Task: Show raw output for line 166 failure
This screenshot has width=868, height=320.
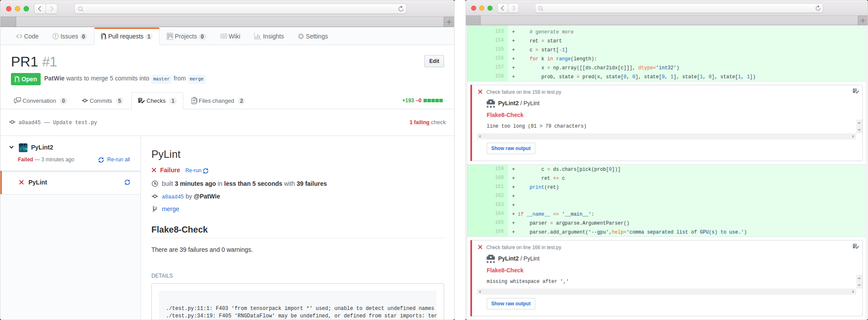Action: (x=511, y=303)
